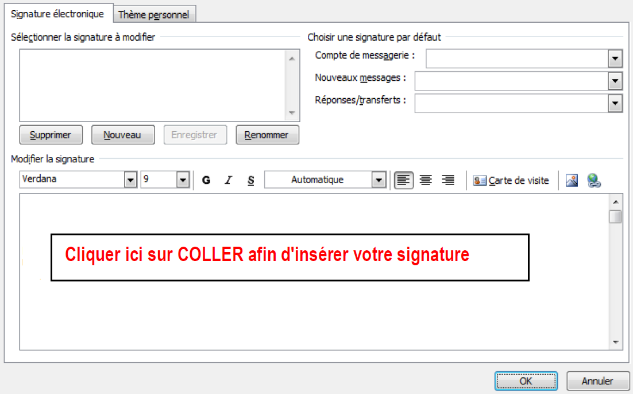Insert hyperlink via globe icon
The height and width of the screenshot is (394, 633).
[594, 180]
